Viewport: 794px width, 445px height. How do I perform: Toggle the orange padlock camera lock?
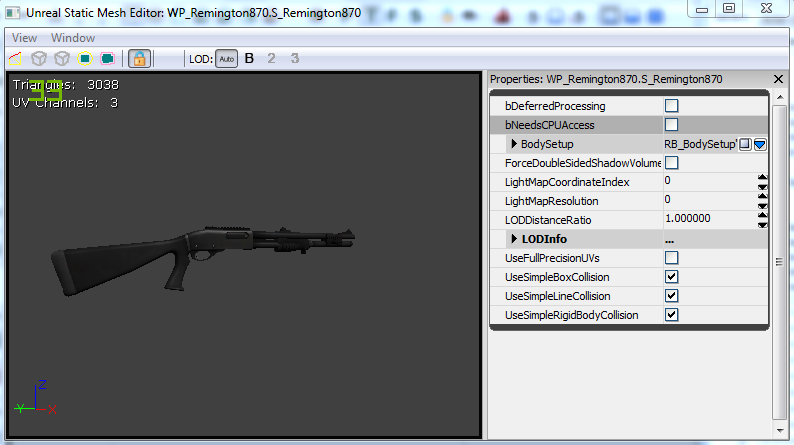point(139,59)
